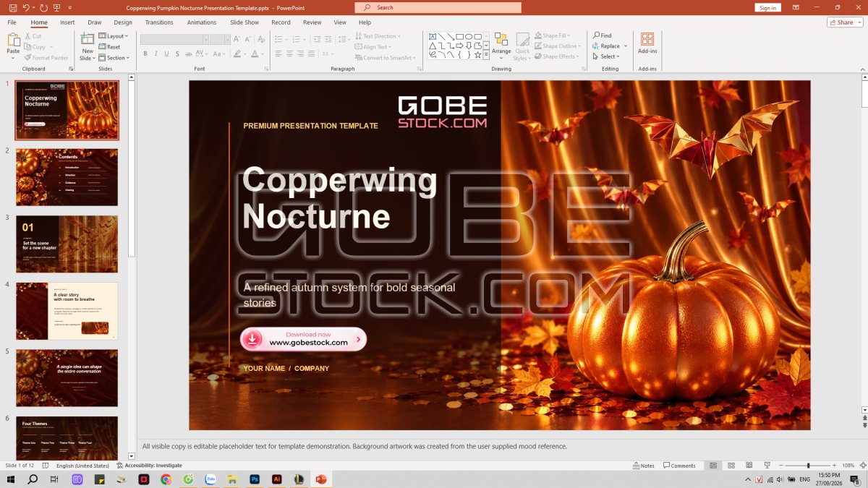This screenshot has width=868, height=488.
Task: Select slide 4 thumbnail
Action: click(x=67, y=311)
